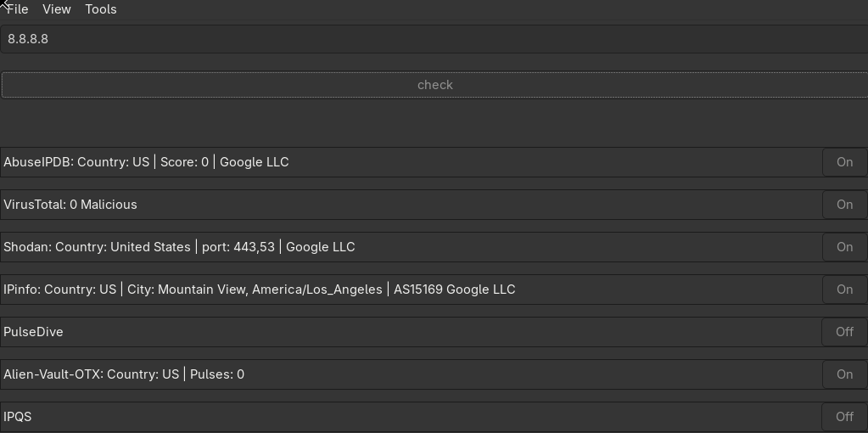Viewport: 868px width, 433px height.
Task: Toggle the AbuseIPDB On switch
Action: [844, 162]
